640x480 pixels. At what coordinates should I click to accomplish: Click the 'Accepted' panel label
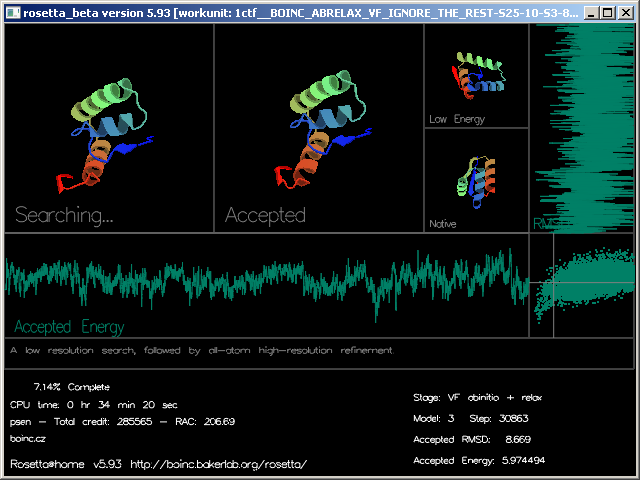coord(265,215)
